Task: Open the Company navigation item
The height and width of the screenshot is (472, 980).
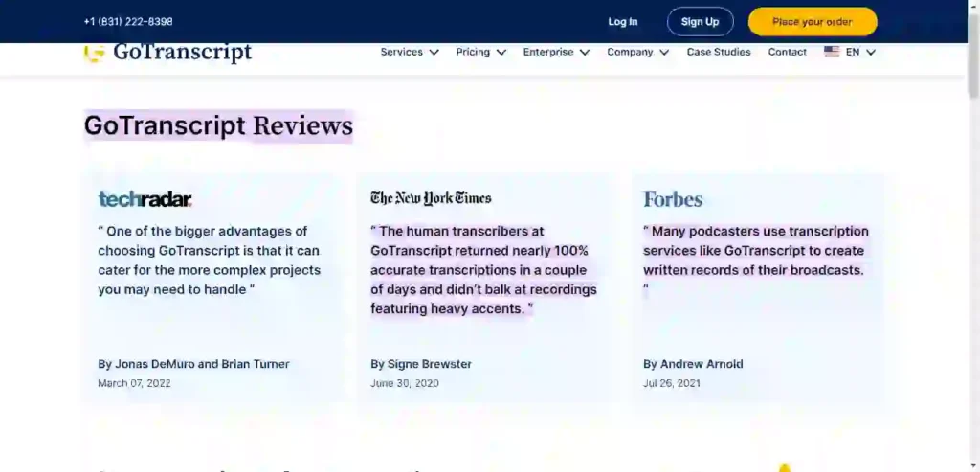Action: [x=630, y=52]
